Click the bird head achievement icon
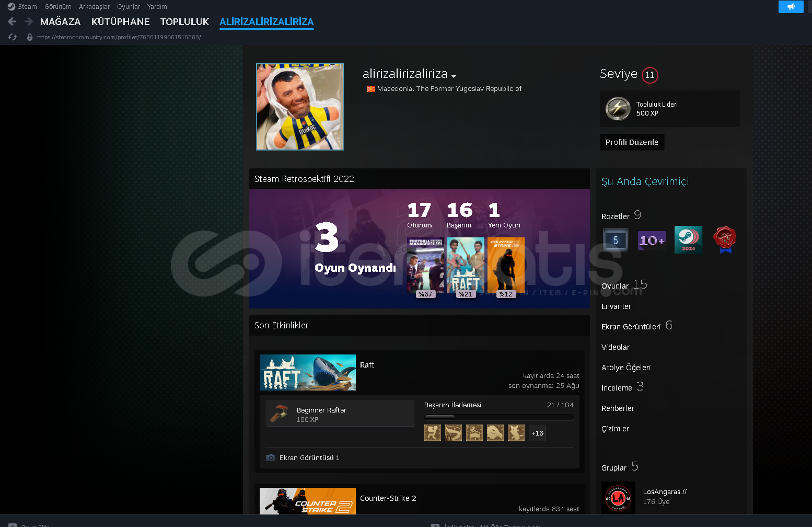This screenshot has width=812, height=527. coord(495,433)
